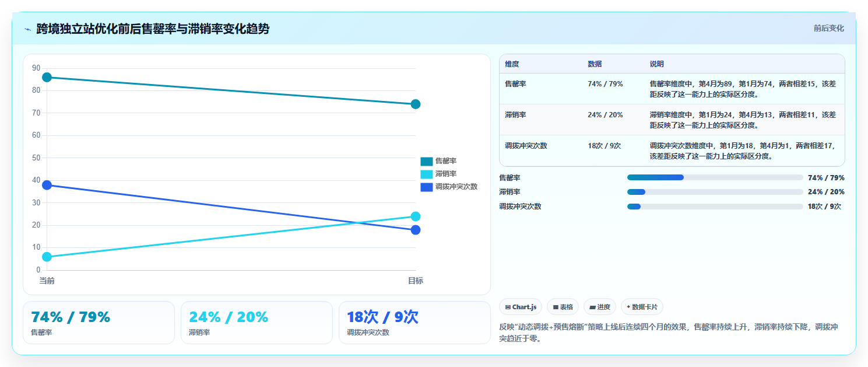868x367 pixels.
Task: Click the 滞销率 data point at 当前
Action: pos(47,257)
